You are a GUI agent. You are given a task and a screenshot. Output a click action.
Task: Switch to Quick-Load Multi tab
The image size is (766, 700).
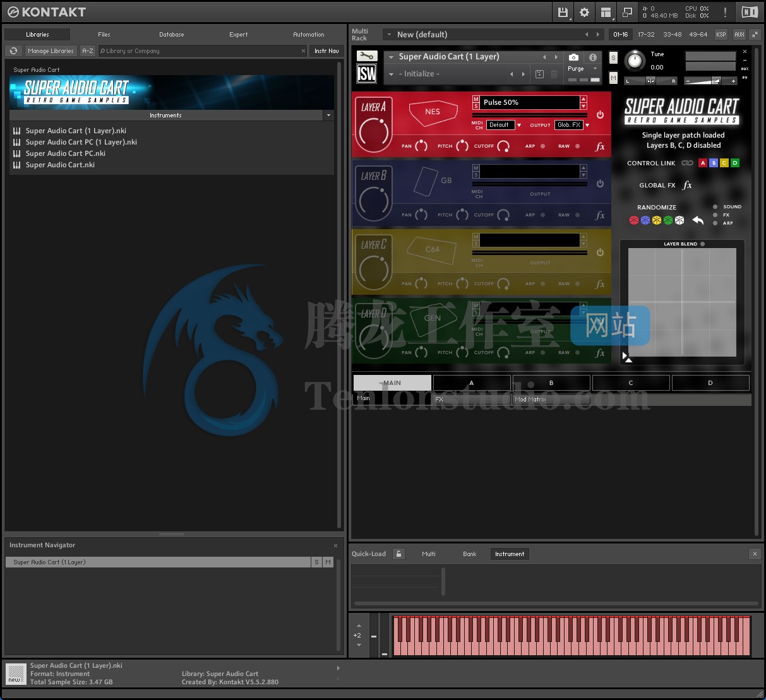[429, 554]
